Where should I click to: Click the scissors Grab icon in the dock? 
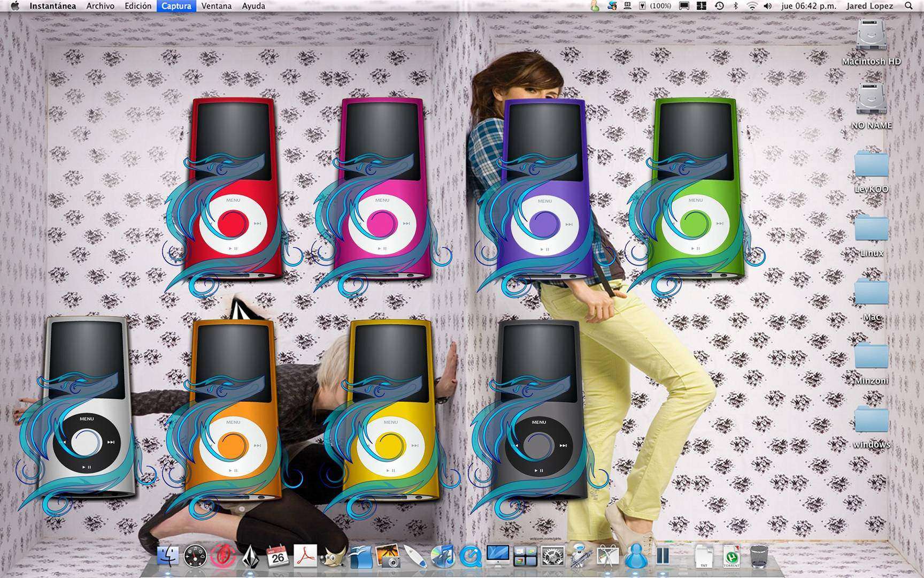(x=608, y=557)
